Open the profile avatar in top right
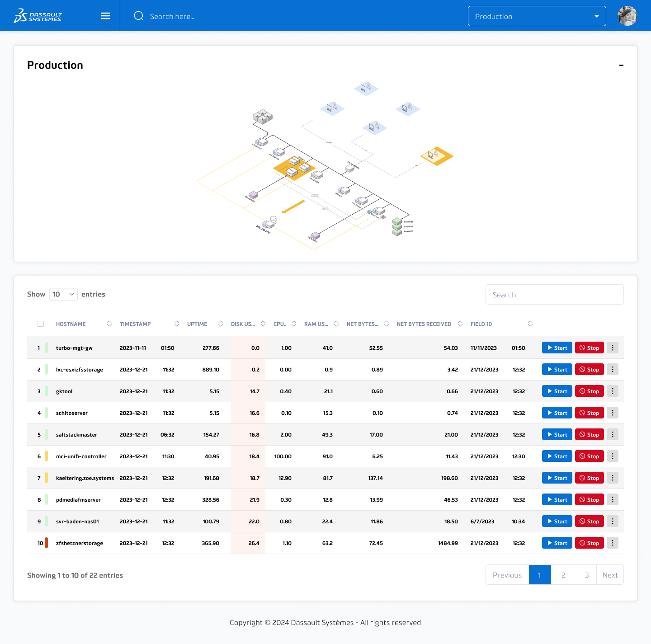The image size is (651, 644). click(x=627, y=15)
